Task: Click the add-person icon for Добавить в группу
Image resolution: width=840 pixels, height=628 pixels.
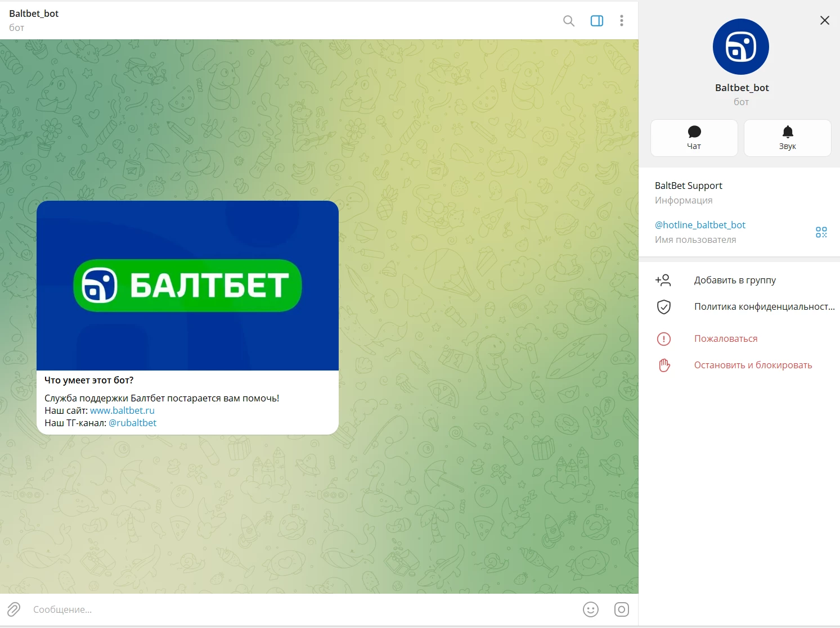Action: (x=663, y=280)
